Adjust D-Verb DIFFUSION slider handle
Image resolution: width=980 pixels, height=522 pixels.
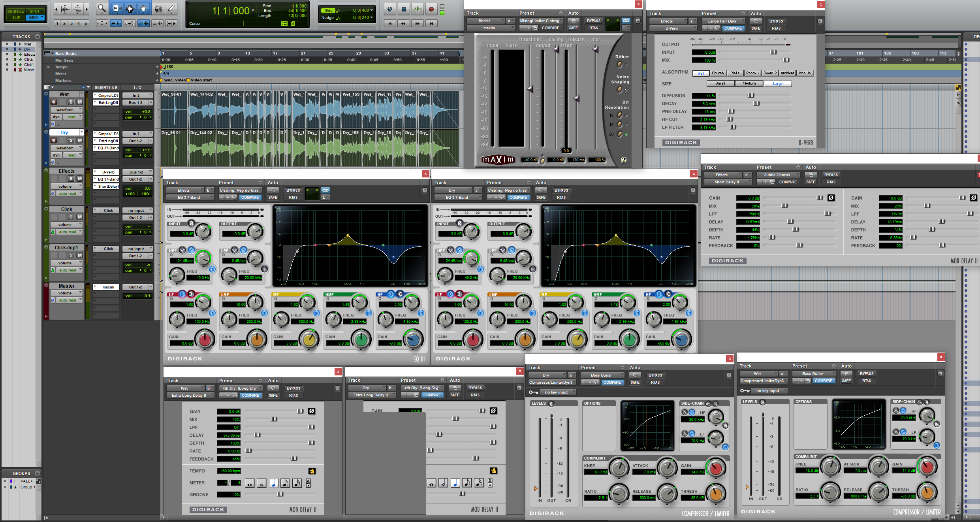[x=751, y=96]
